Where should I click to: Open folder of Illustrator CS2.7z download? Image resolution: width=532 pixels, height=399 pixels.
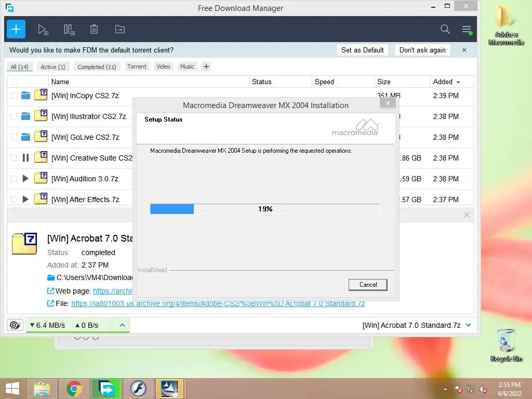coord(25,116)
